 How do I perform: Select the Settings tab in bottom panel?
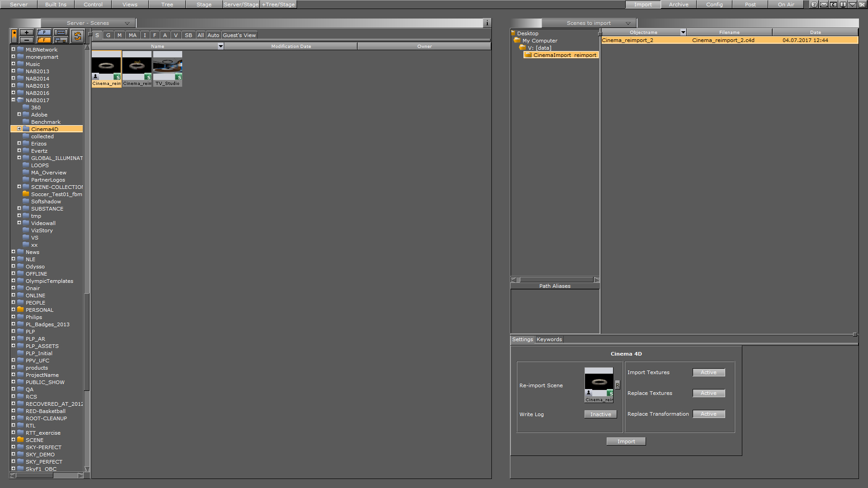(522, 339)
